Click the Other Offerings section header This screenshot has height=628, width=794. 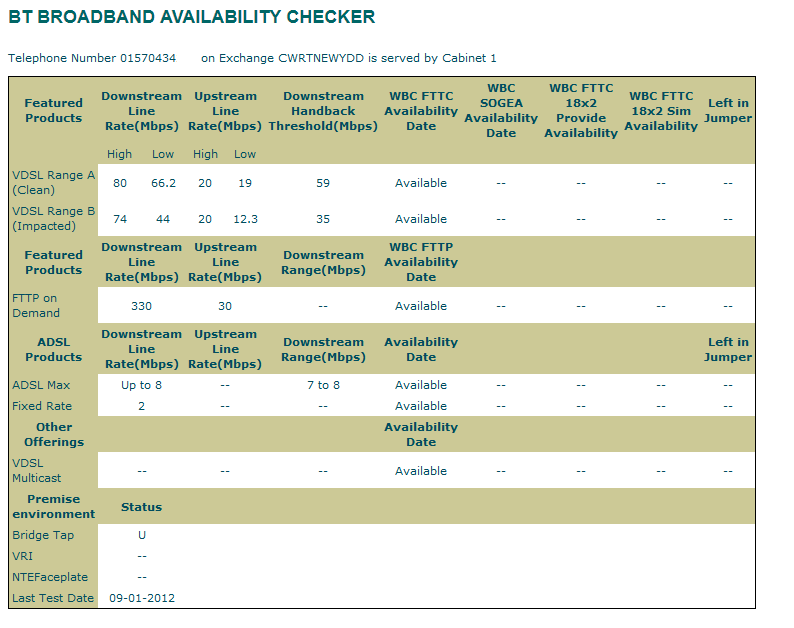click(54, 435)
